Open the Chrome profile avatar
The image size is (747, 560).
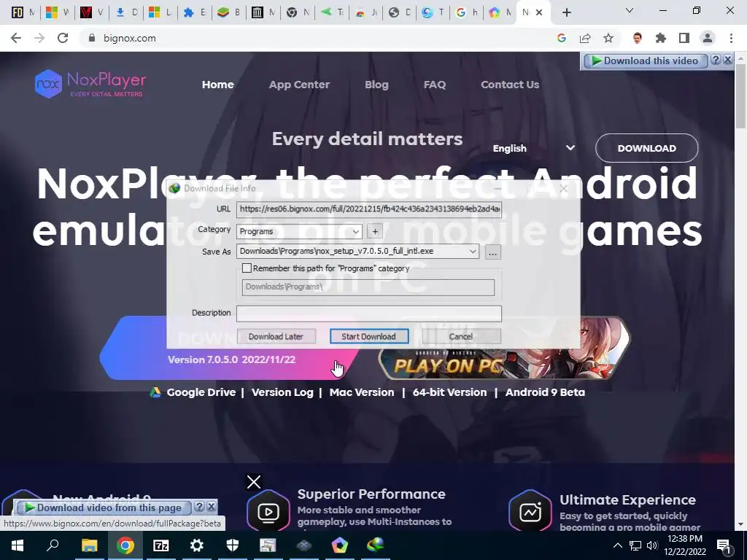(708, 38)
